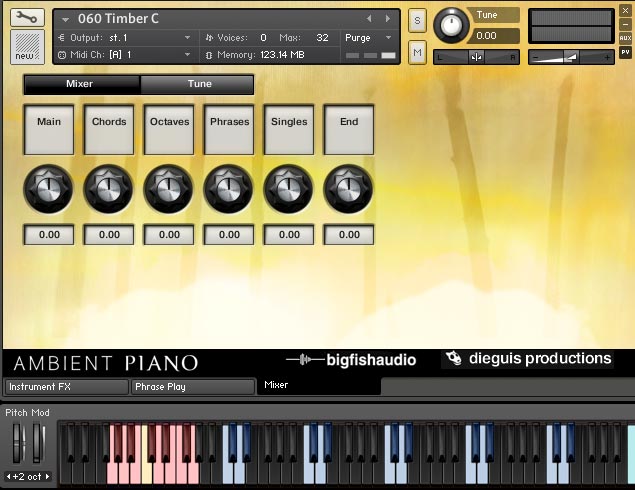The width and height of the screenshot is (635, 490).
Task: Click the 0.00 value box under Phrases knob
Action: (229, 234)
